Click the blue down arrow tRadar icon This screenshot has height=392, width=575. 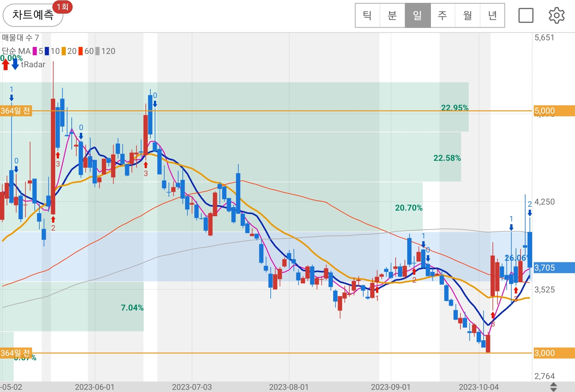[15, 64]
